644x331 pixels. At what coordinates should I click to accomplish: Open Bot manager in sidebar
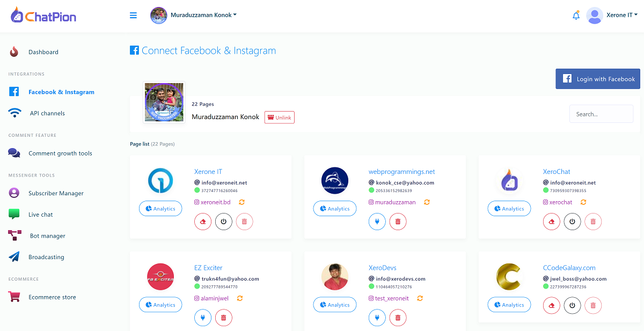tap(47, 236)
